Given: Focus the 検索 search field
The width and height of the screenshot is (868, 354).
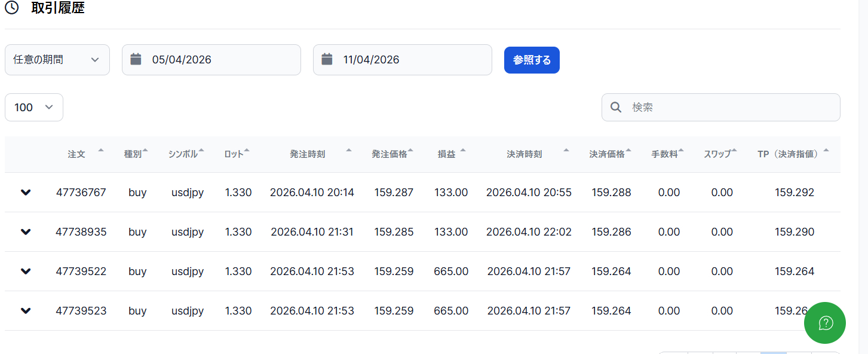Looking at the screenshot, I should pyautogui.click(x=721, y=108).
